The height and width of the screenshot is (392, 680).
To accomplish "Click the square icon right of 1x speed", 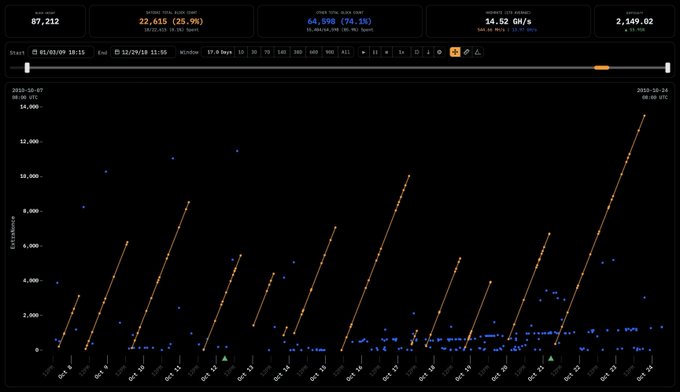I will (417, 52).
